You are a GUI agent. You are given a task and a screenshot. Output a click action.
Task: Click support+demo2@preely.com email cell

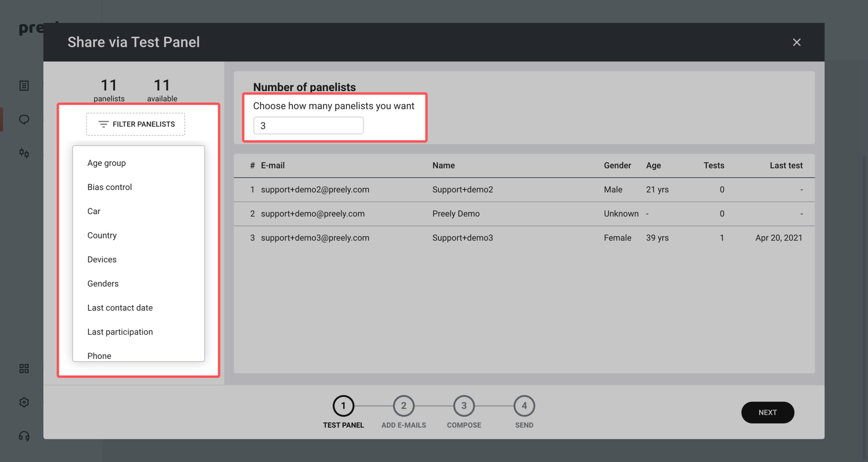315,190
